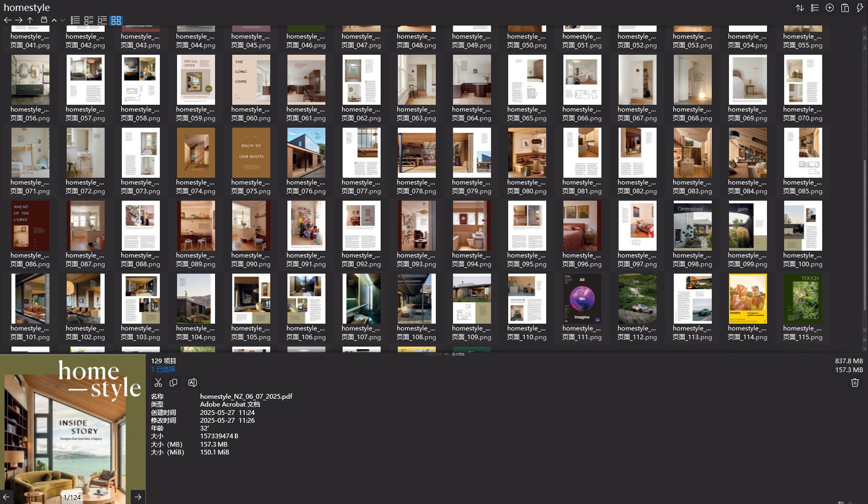This screenshot has width=868, height=504.
Task: Open a new tab with the folder icon
Action: (44, 20)
